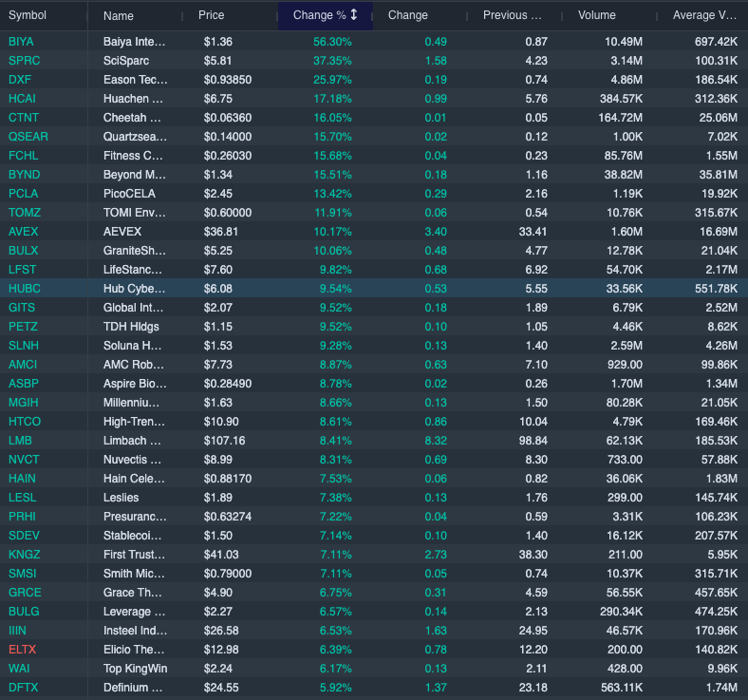This screenshot has width=748, height=700.
Task: Open the HAIN ticker symbol
Action: tap(22, 479)
